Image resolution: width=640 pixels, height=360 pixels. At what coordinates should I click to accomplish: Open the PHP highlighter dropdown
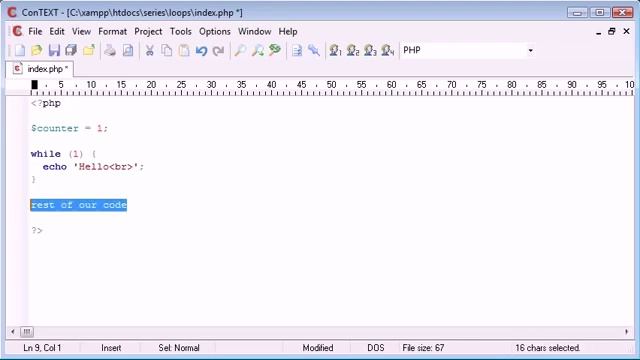tap(530, 51)
